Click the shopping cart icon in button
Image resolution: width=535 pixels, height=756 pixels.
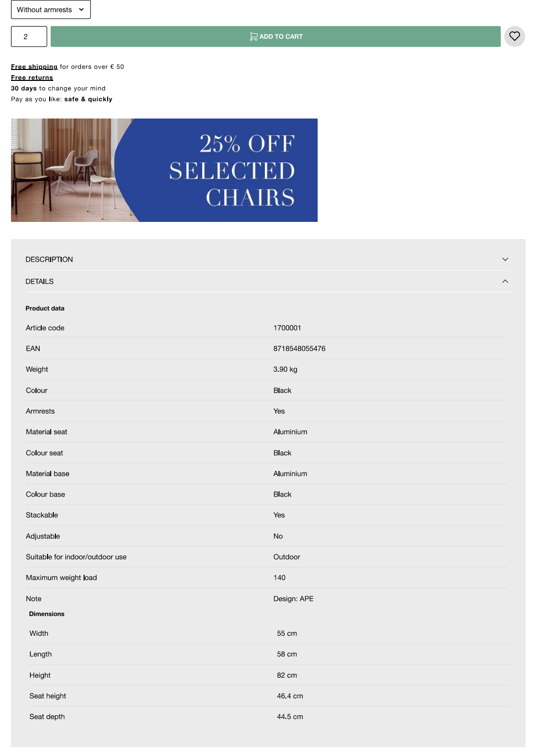click(253, 37)
